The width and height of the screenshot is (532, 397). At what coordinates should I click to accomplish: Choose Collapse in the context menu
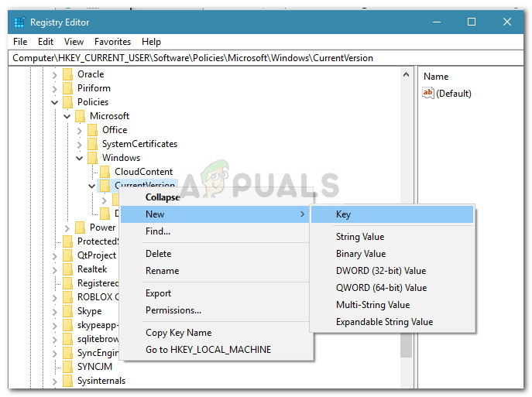[x=215, y=197]
